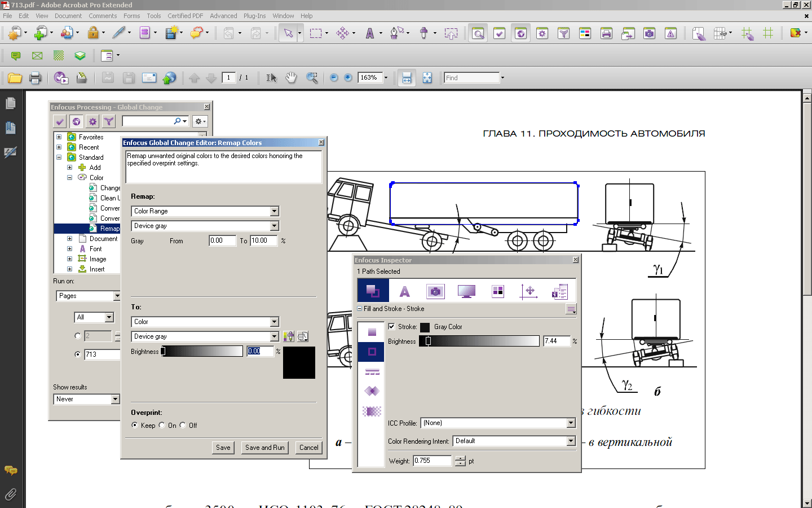This screenshot has height=508, width=812.
Task: Click the Gray To value field
Action: (264, 240)
